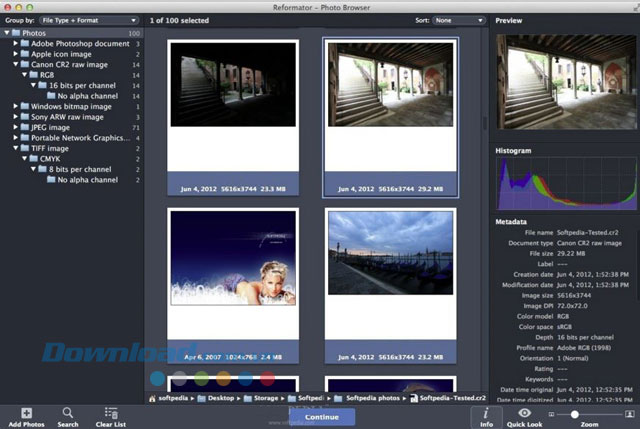Click the large thumbnail size icon
The height and width of the screenshot is (429, 640).
click(x=629, y=413)
